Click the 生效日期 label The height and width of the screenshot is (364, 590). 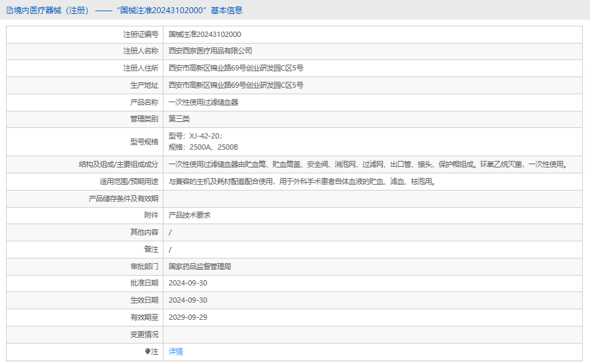(144, 300)
